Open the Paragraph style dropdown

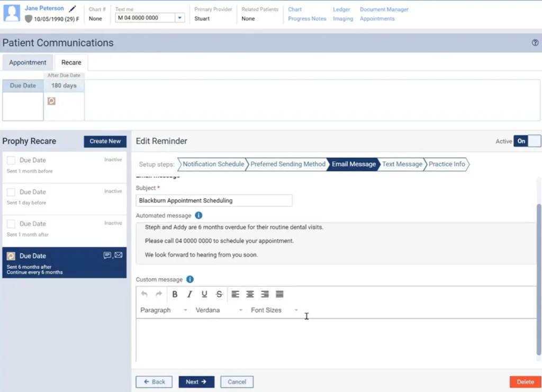pyautogui.click(x=164, y=310)
